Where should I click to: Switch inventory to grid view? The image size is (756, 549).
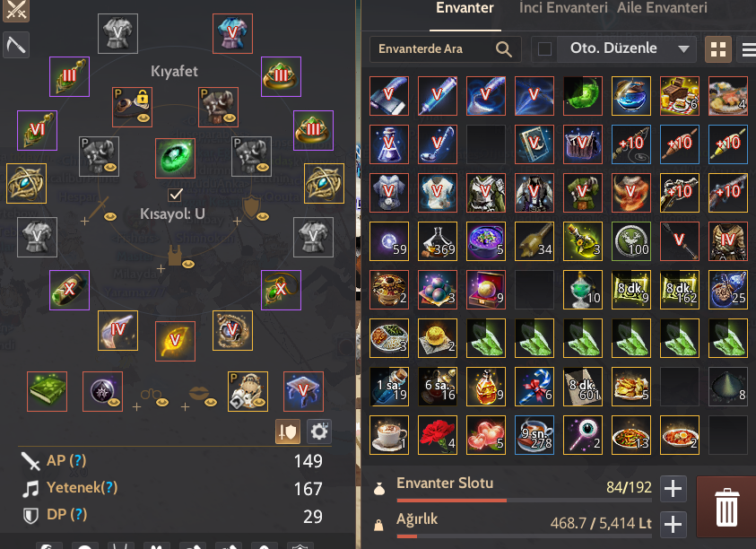(718, 49)
